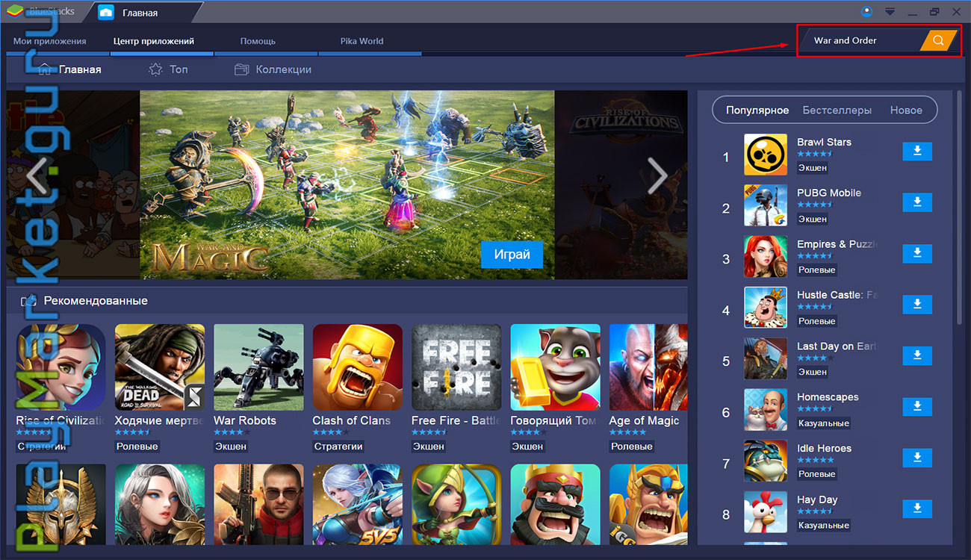Open the War Robots recommended icon
The image size is (971, 560).
point(258,367)
